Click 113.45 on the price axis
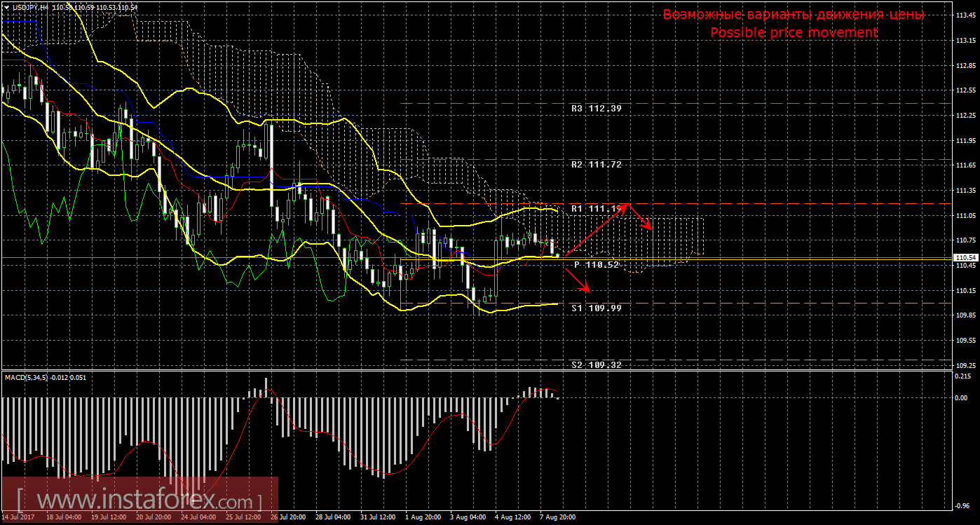 pyautogui.click(x=965, y=15)
